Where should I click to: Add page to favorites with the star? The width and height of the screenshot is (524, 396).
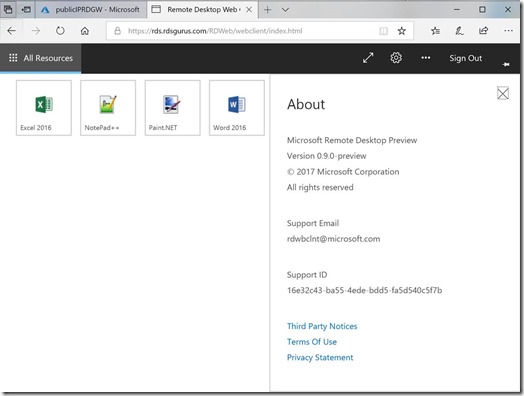(x=402, y=31)
